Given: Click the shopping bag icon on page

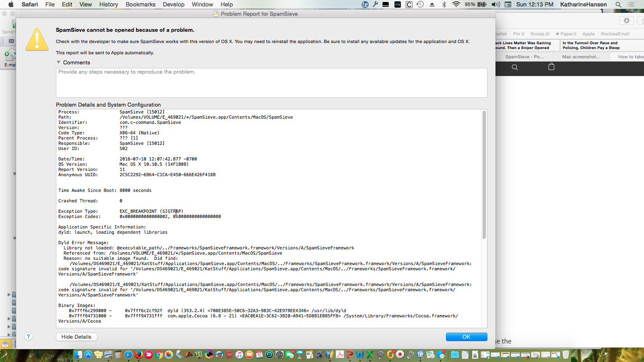Looking at the screenshot, I should tap(551, 67).
